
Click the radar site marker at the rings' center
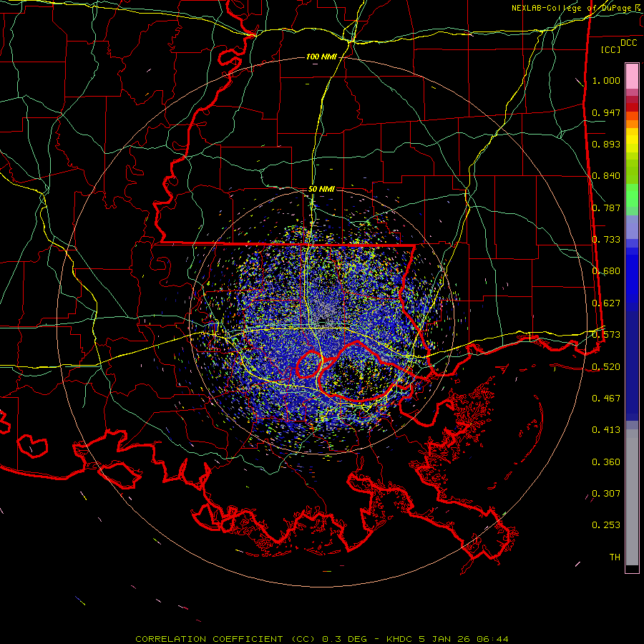tap(323, 321)
